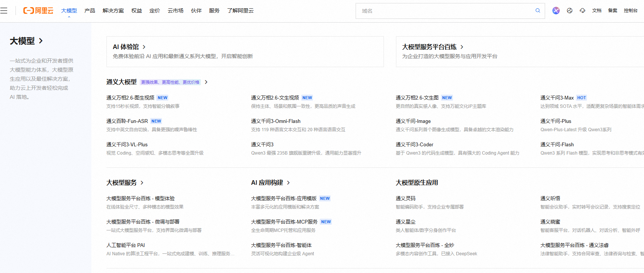Image resolution: width=644 pixels, height=273 pixels.
Task: Open 通义千问-Plus
Action: point(556,121)
